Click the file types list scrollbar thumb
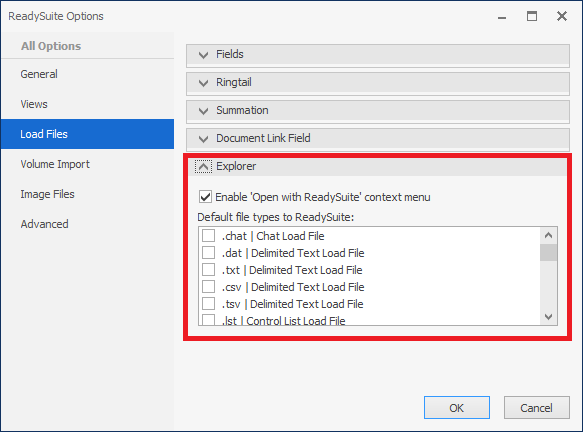Screen dimensions: 583x432 (x=548, y=252)
